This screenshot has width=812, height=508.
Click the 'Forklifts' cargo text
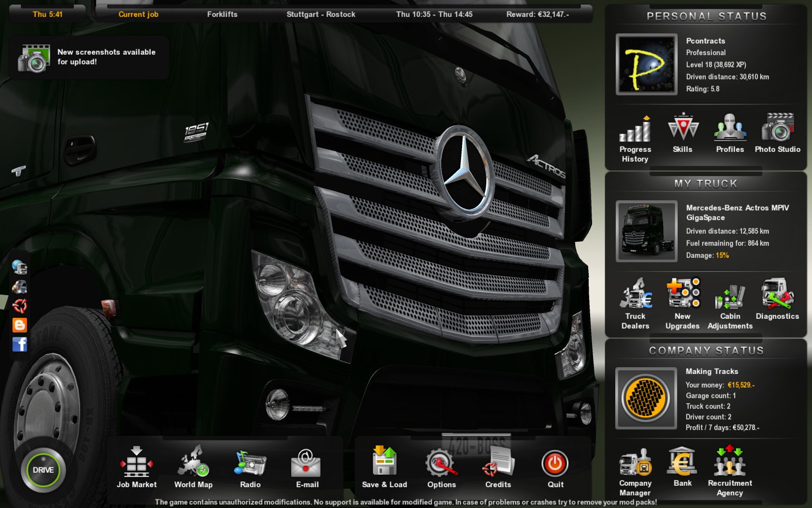click(x=222, y=15)
